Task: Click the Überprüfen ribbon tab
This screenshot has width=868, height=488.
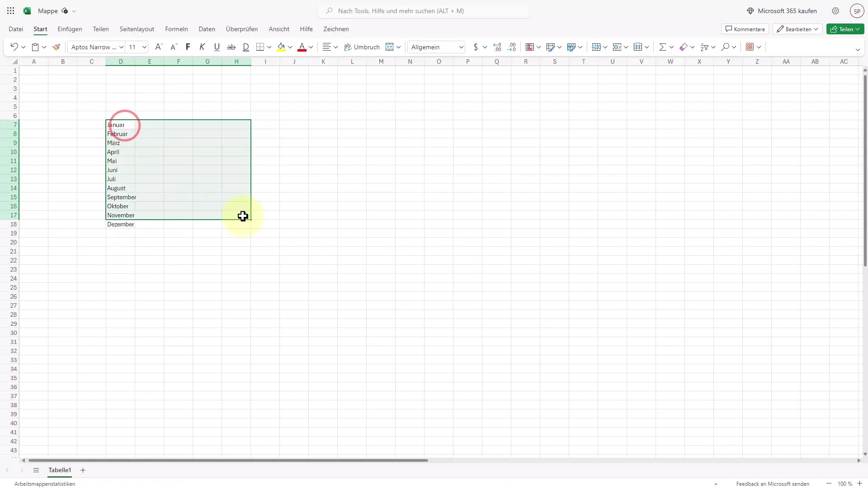Action: click(x=241, y=28)
